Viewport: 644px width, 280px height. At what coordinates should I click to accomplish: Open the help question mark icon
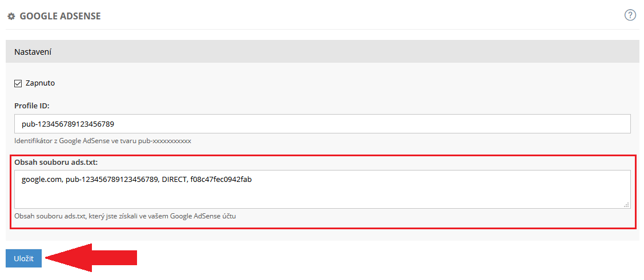click(x=630, y=15)
